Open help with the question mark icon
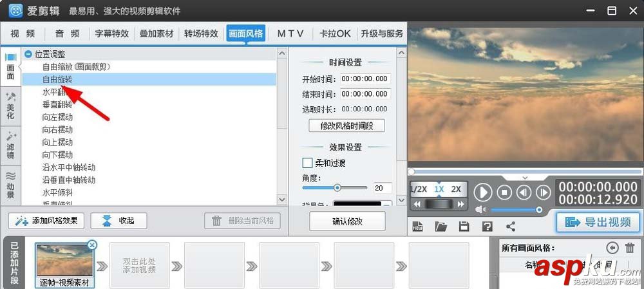The height and width of the screenshot is (289, 644). [487, 226]
